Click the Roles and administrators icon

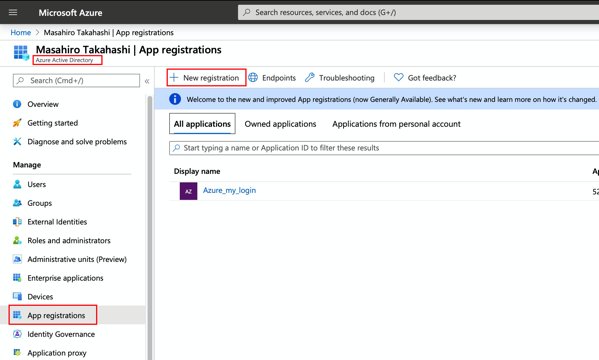(x=17, y=240)
